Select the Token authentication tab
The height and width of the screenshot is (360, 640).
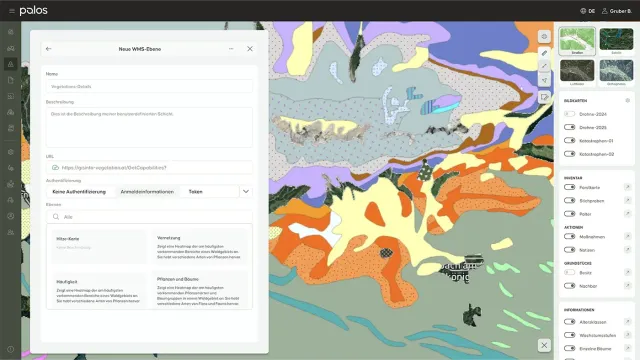tap(196, 191)
